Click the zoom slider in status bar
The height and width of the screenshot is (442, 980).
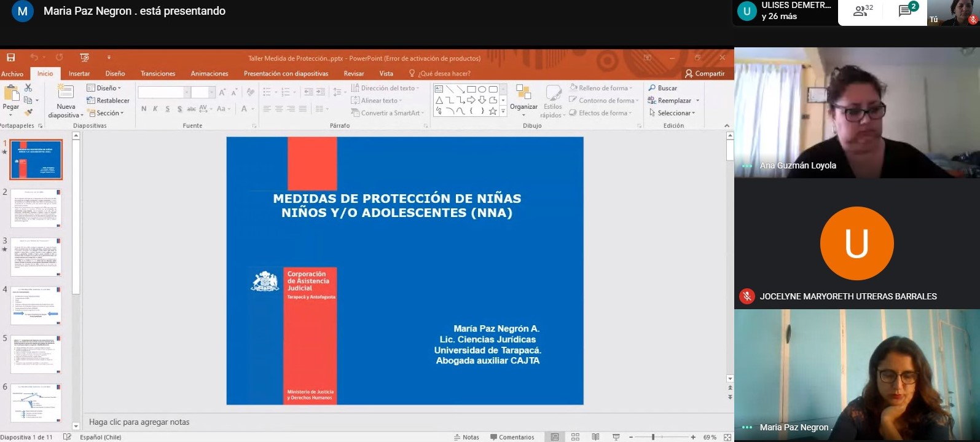coord(653,437)
